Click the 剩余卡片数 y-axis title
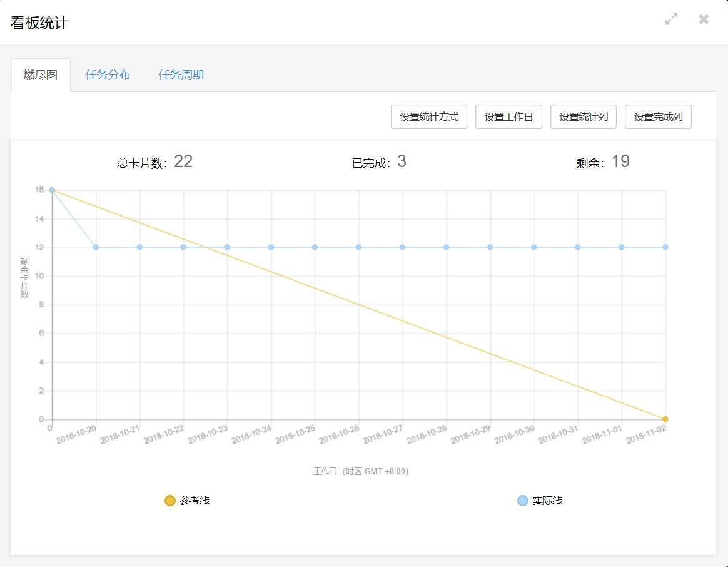Image resolution: width=728 pixels, height=567 pixels. coord(24,278)
